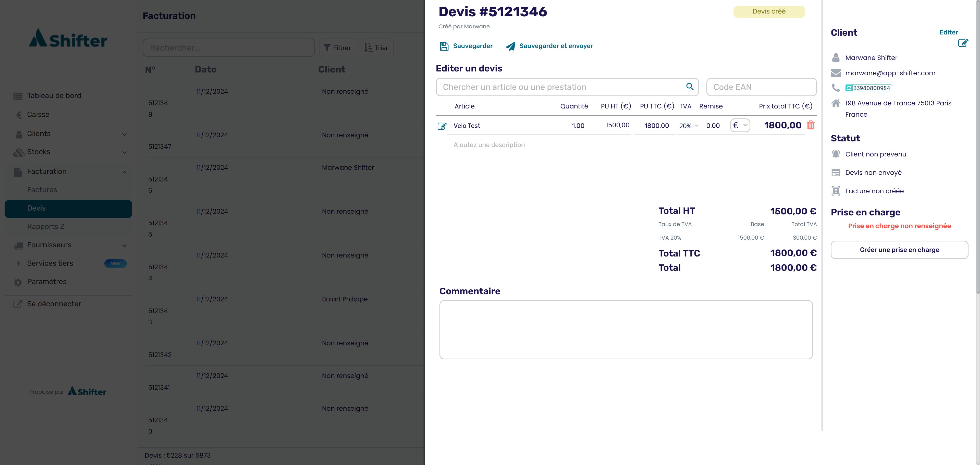The image size is (980, 465).
Task: Open the Factures submenu item
Action: [42, 190]
